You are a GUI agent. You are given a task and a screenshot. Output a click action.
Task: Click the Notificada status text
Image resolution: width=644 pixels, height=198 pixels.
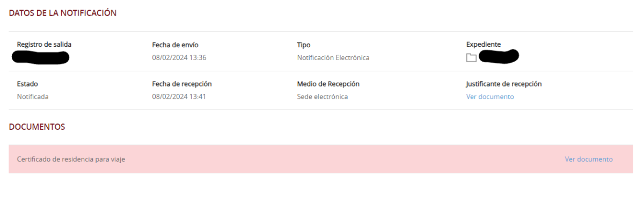coord(33,97)
